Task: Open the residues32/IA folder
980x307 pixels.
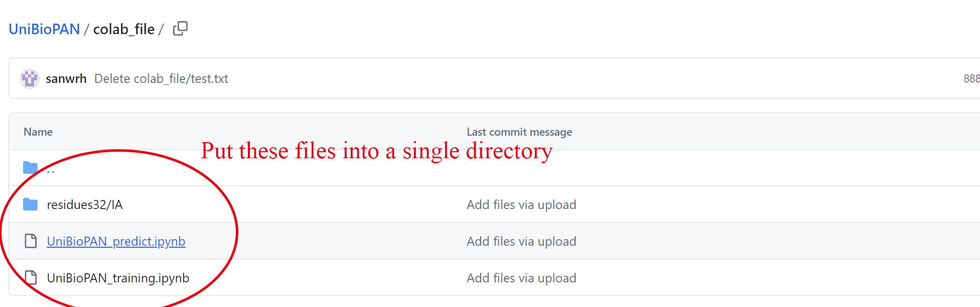Action: click(84, 204)
